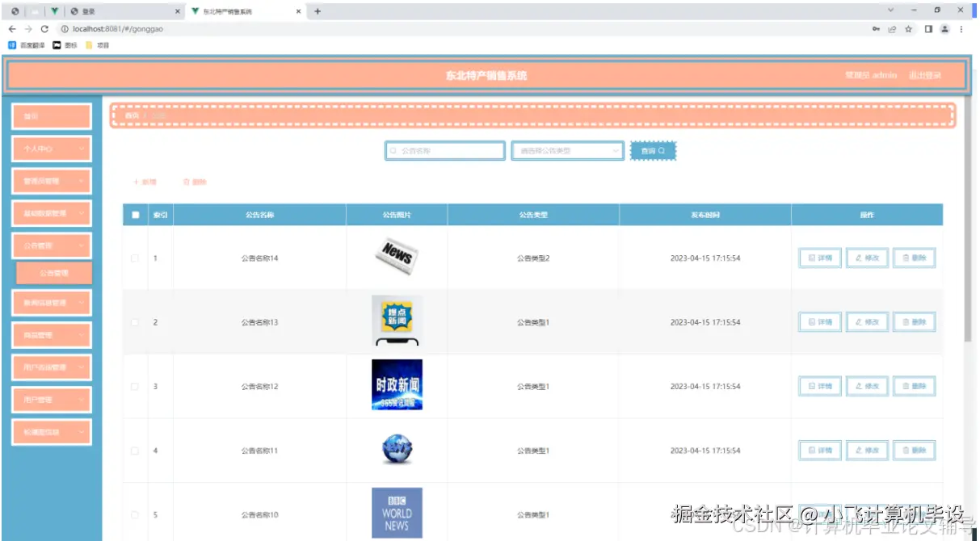This screenshot has width=980, height=541.
Task: Open the 百度翻译 bookmark
Action: coord(27,45)
